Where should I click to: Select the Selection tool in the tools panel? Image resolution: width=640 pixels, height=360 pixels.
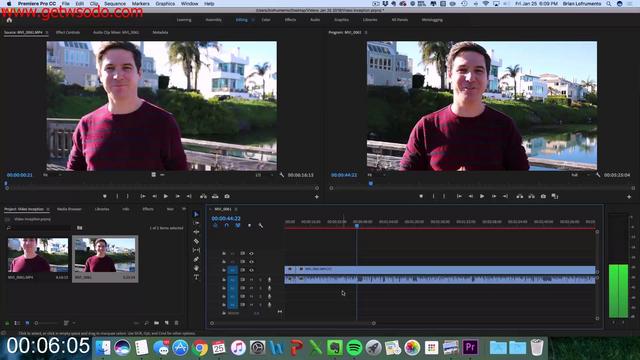(x=196, y=214)
